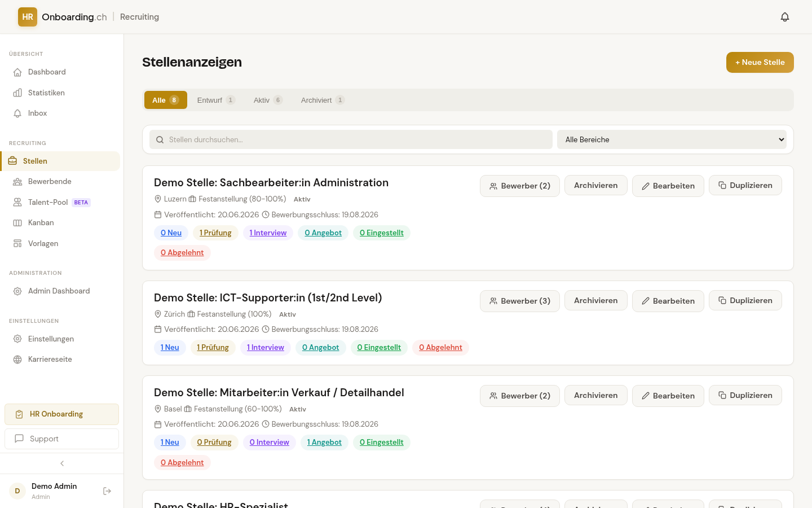The height and width of the screenshot is (508, 812).
Task: Duplicate the ICT-Supporter:in job
Action: pyautogui.click(x=745, y=300)
